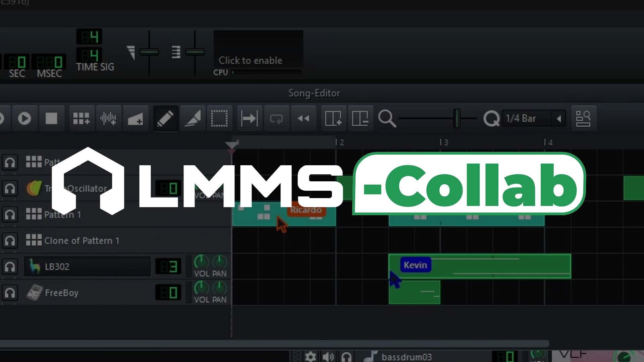Select the Knife split tool
The image size is (644, 362).
(x=193, y=118)
